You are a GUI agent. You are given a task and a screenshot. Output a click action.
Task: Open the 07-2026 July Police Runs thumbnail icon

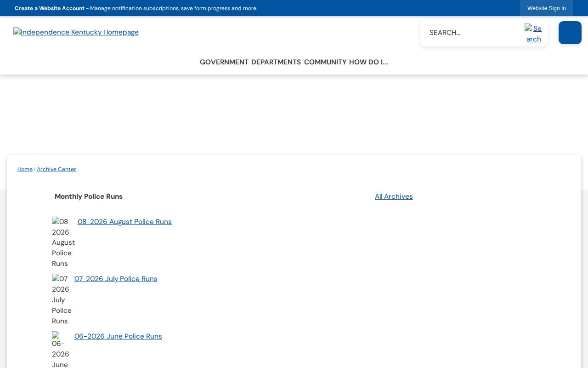[62, 299]
